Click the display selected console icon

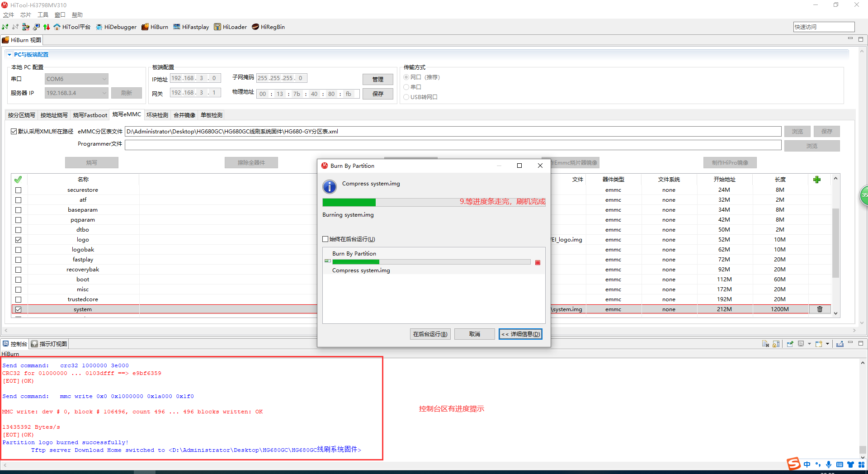coord(801,344)
